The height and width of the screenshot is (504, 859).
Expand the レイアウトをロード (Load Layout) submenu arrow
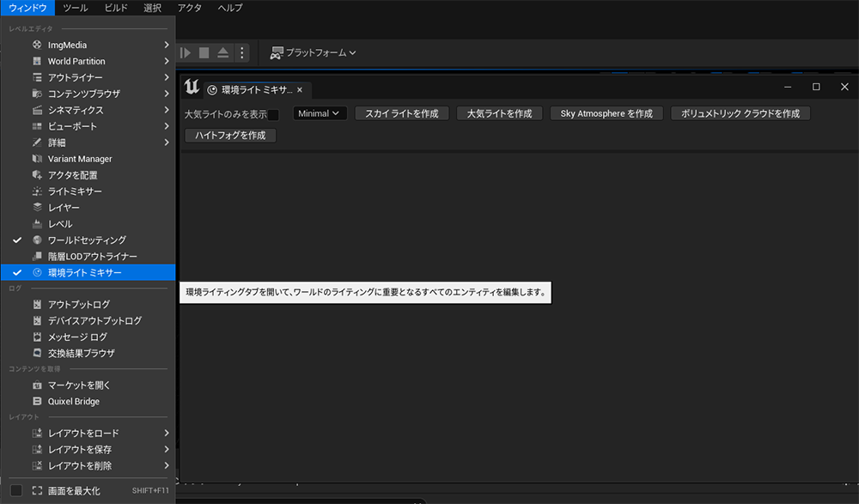point(166,434)
